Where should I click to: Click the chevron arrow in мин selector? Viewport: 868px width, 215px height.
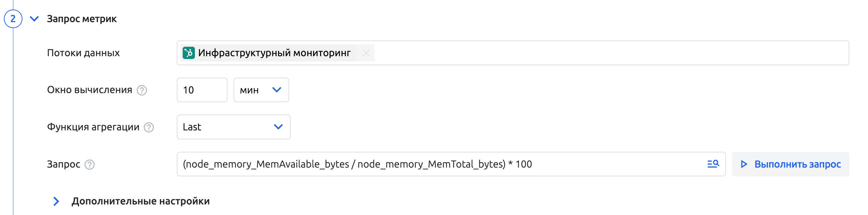tap(277, 90)
